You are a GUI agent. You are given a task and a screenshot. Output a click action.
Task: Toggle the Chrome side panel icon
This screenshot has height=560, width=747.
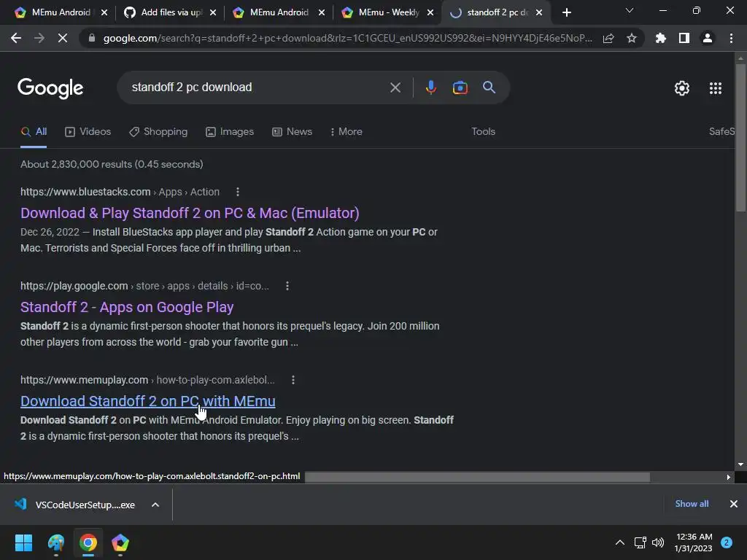pyautogui.click(x=684, y=38)
